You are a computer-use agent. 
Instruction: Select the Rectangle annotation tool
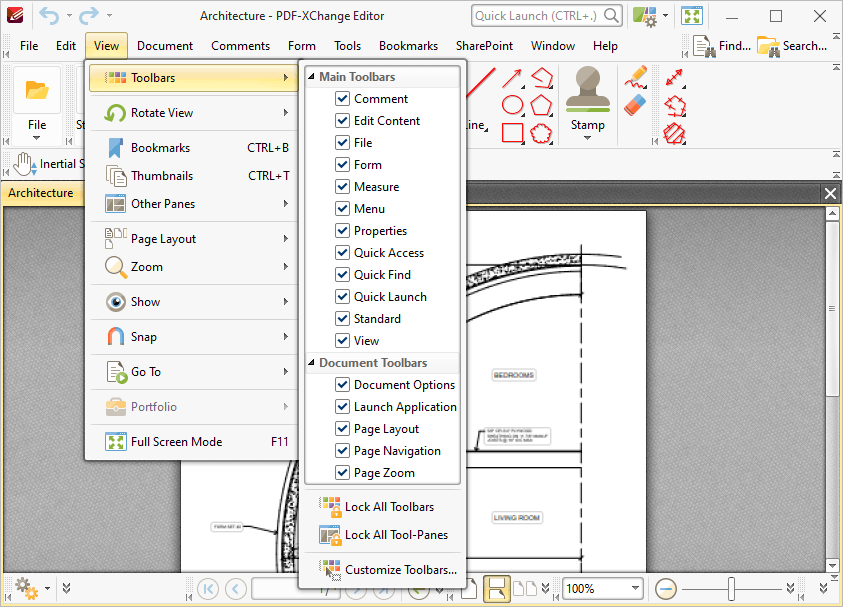511,131
